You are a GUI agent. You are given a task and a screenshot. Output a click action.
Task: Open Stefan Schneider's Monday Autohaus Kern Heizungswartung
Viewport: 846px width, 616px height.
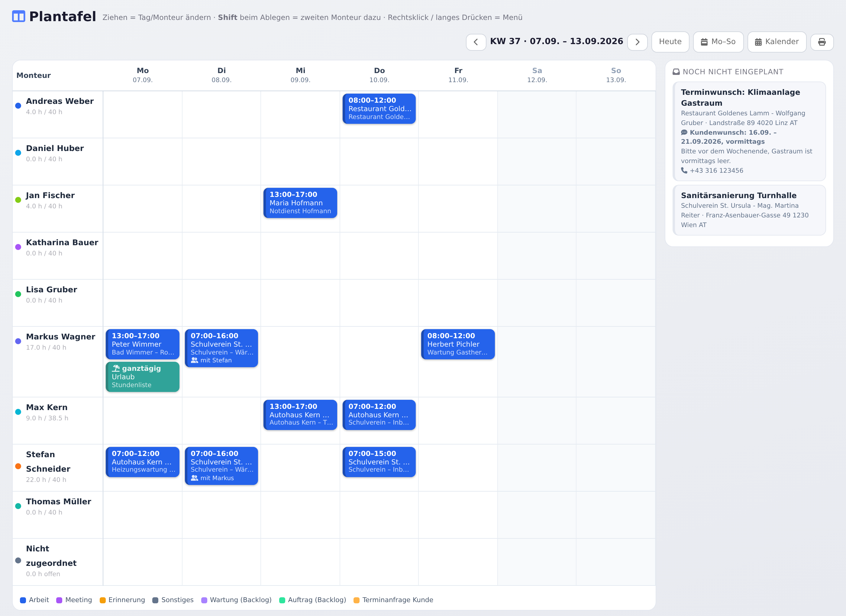click(x=143, y=462)
